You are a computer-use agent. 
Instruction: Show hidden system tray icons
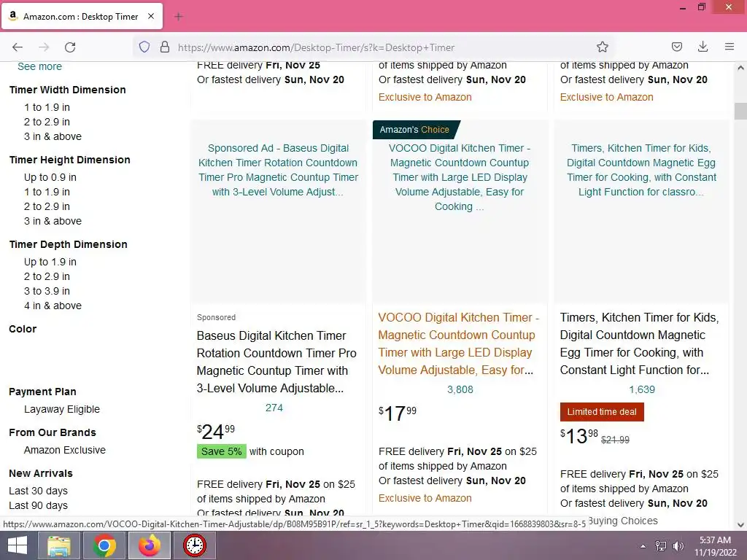tap(643, 546)
